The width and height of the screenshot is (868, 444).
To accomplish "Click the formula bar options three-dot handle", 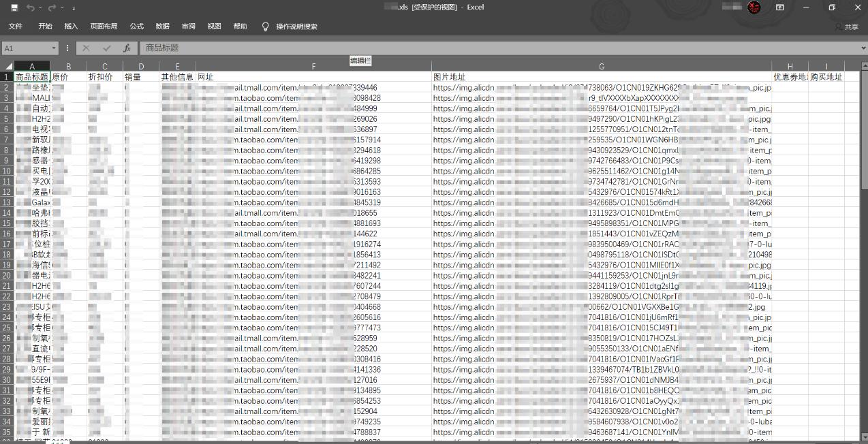I will tap(67, 48).
